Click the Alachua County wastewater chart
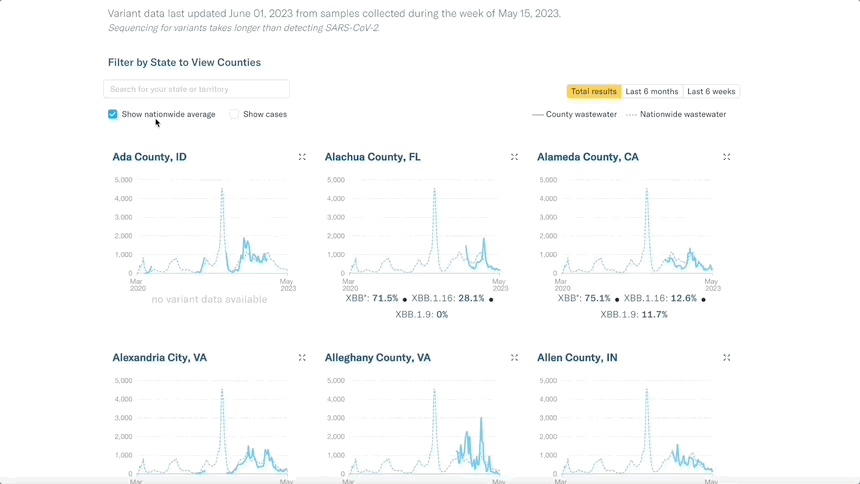 (x=421, y=230)
